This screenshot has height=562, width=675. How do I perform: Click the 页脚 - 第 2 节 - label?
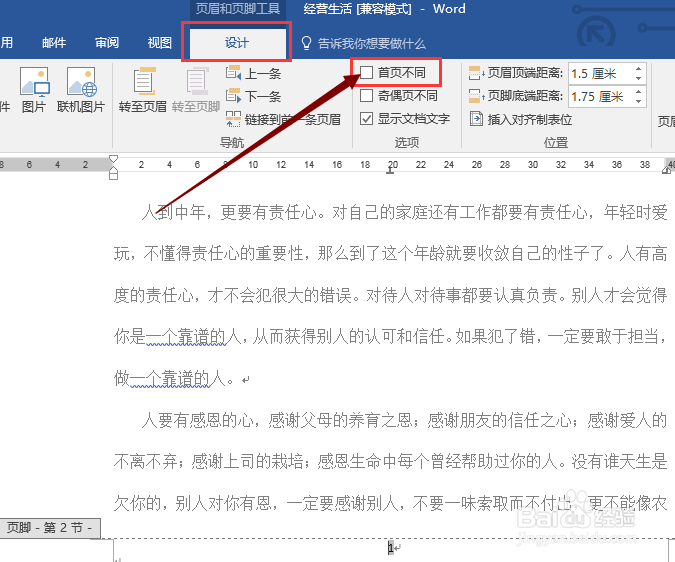click(49, 528)
